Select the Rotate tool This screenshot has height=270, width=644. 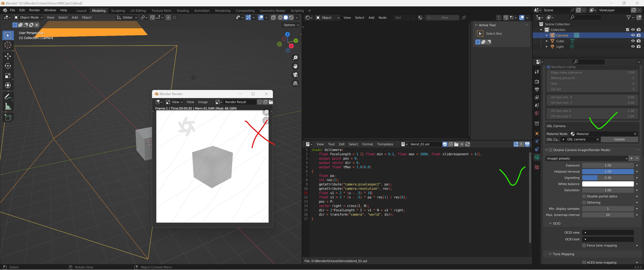pos(8,66)
